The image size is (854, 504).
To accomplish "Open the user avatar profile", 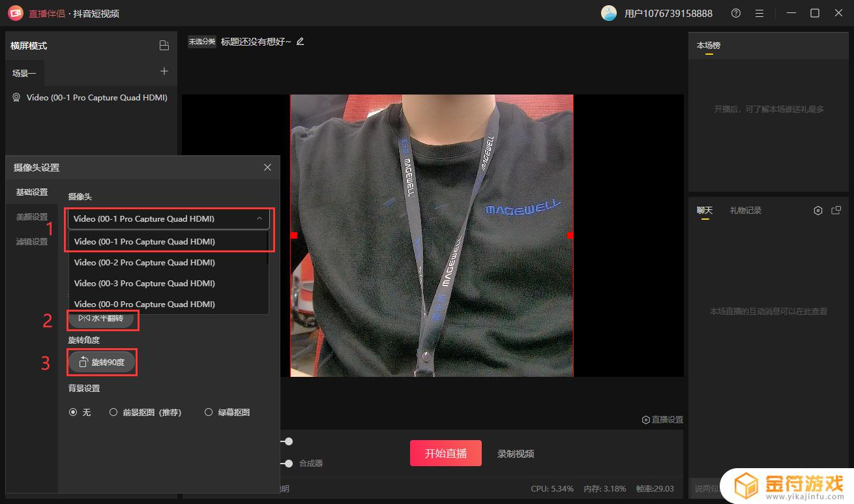I will pos(609,13).
